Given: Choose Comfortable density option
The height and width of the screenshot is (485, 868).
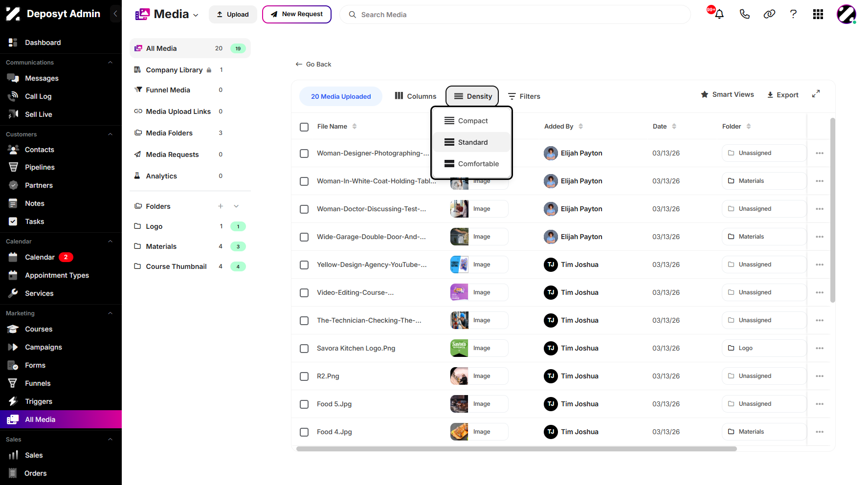Looking at the screenshot, I should point(471,164).
